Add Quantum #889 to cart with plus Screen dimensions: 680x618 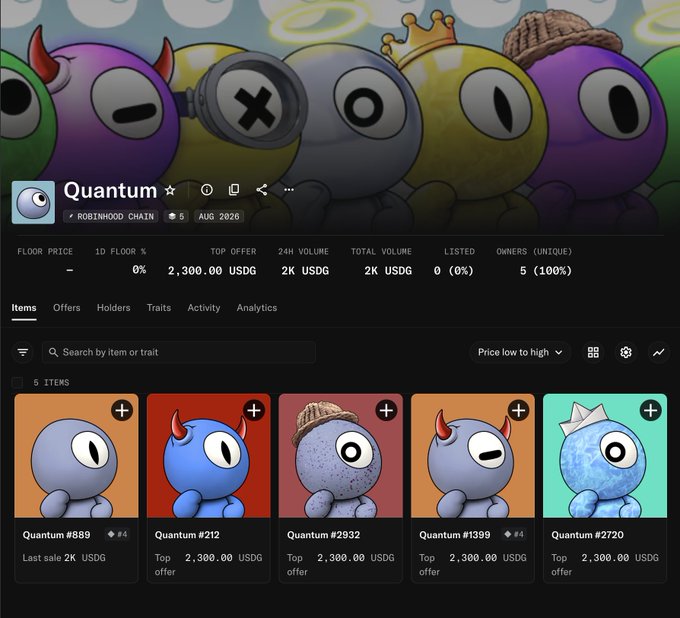122,410
